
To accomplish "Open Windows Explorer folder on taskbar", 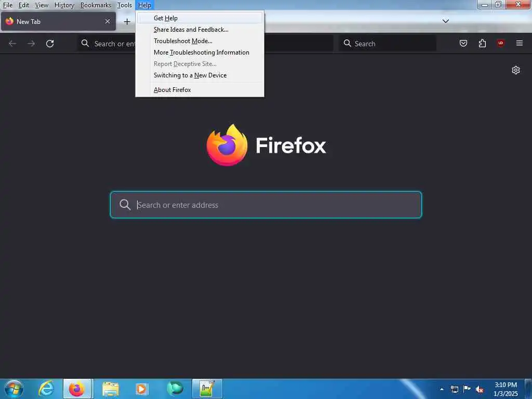I will click(x=110, y=389).
